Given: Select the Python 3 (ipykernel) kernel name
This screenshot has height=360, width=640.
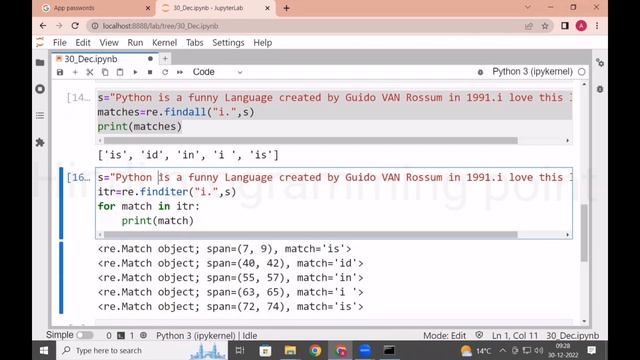Looking at the screenshot, I should (x=532, y=71).
